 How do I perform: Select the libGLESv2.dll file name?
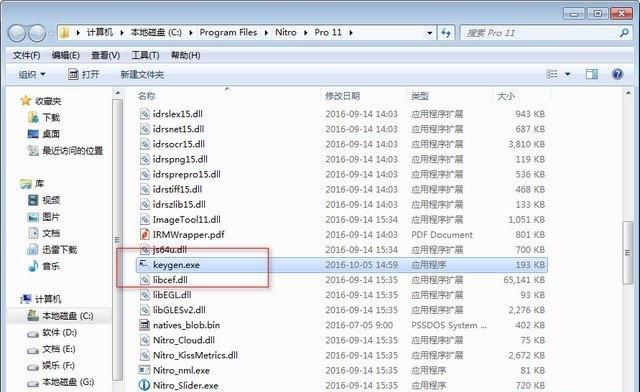179,310
